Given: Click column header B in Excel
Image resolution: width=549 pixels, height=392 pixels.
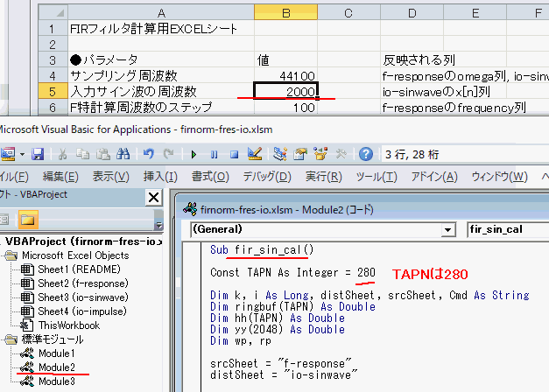Looking at the screenshot, I should point(285,12).
